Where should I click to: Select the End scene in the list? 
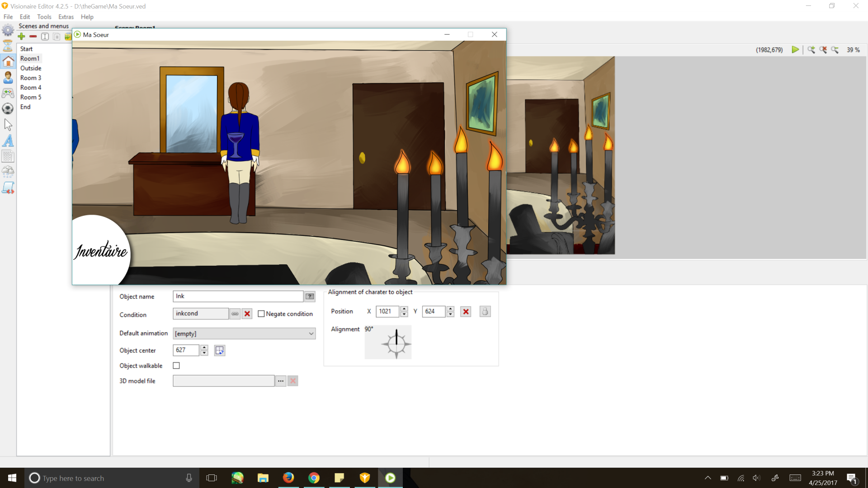(x=25, y=107)
